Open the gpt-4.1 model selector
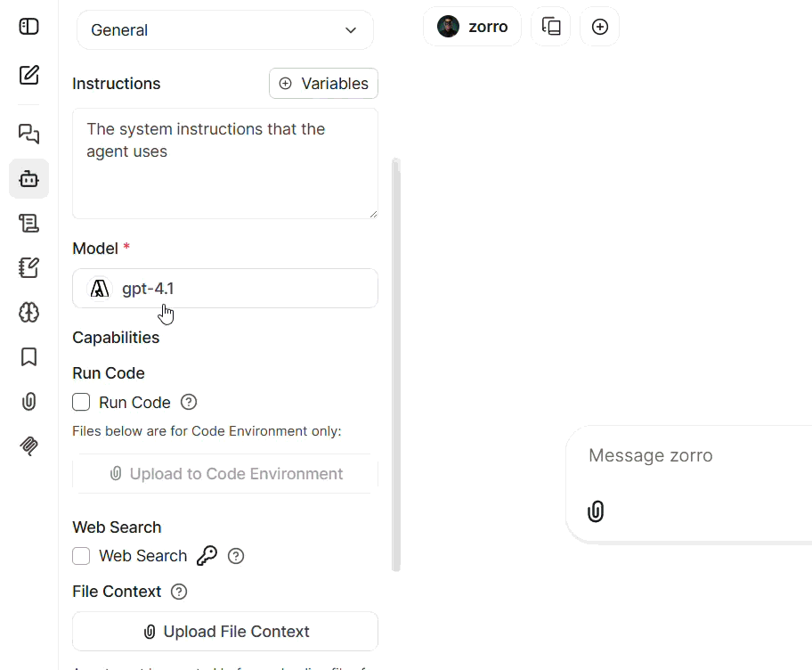 pyautogui.click(x=224, y=289)
